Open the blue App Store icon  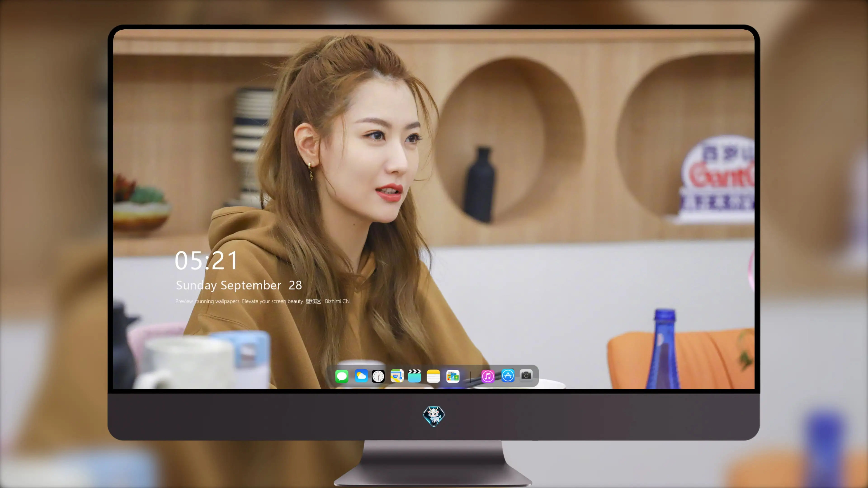(x=508, y=375)
